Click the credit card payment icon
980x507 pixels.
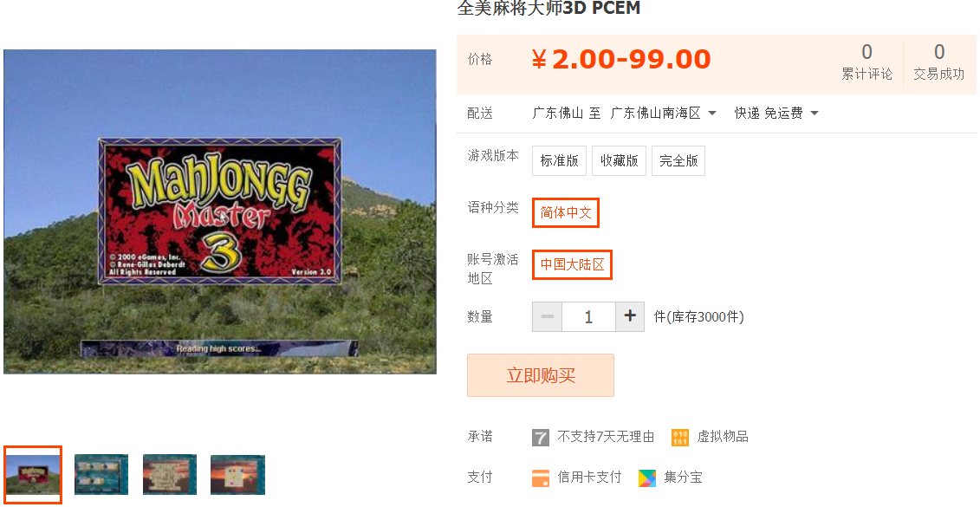(540, 478)
